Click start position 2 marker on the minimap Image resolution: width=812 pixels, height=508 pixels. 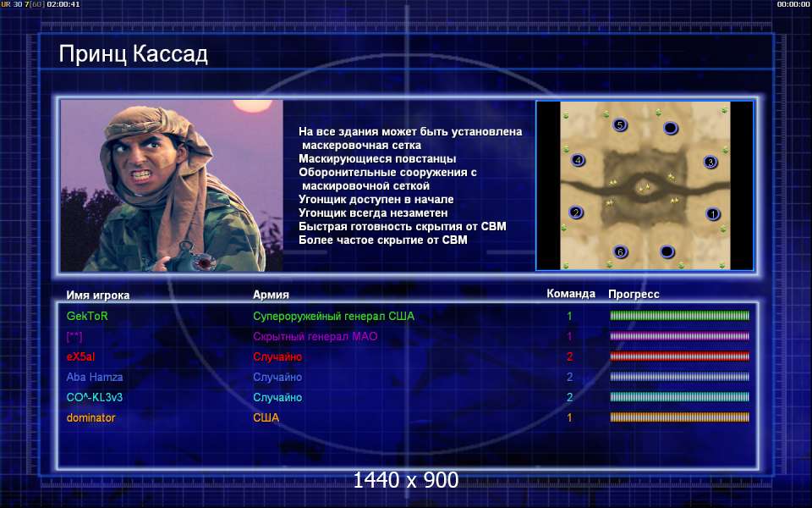[575, 212]
